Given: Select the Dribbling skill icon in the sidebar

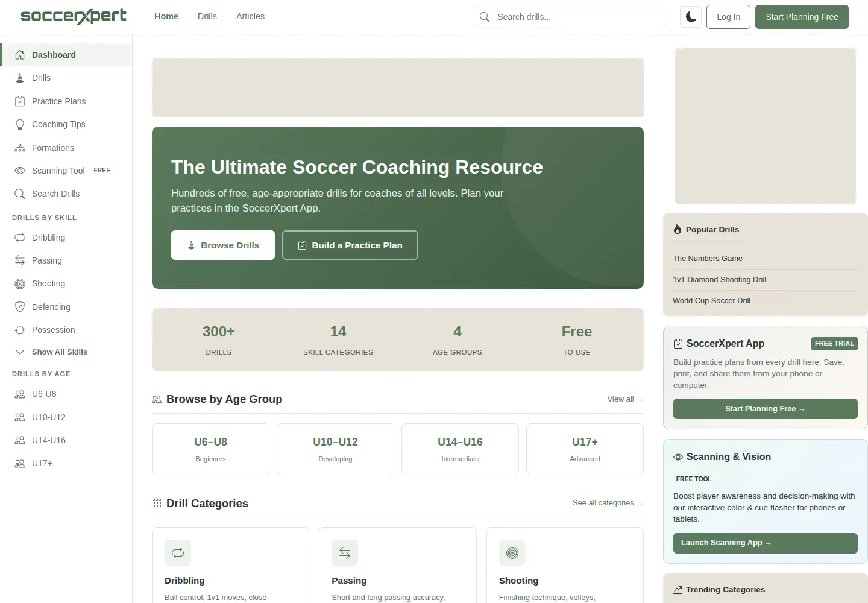Looking at the screenshot, I should click(x=20, y=238).
